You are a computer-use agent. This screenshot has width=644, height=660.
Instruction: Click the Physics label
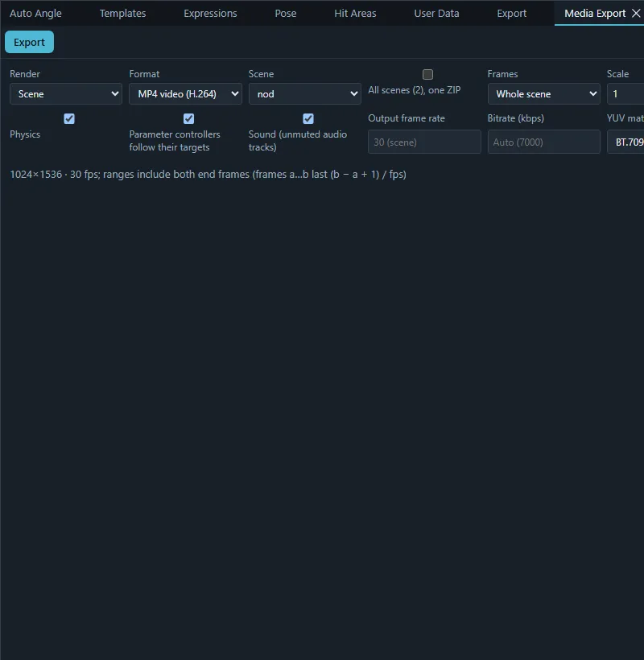tap(25, 134)
